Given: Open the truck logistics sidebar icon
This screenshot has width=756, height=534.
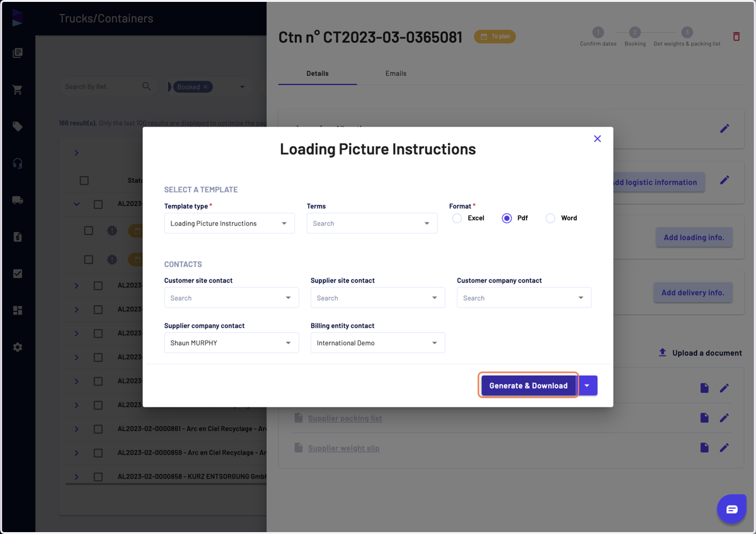Looking at the screenshot, I should pos(18,200).
